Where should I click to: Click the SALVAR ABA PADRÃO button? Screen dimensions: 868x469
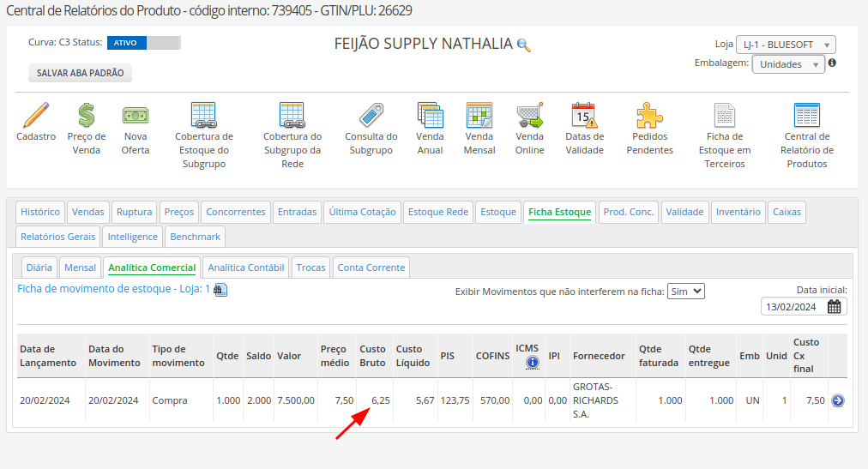[80, 74]
